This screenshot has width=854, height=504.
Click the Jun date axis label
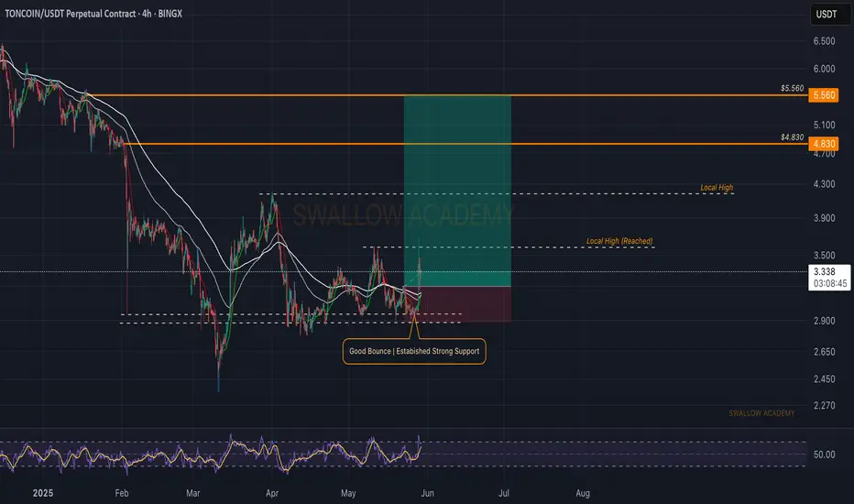(428, 493)
